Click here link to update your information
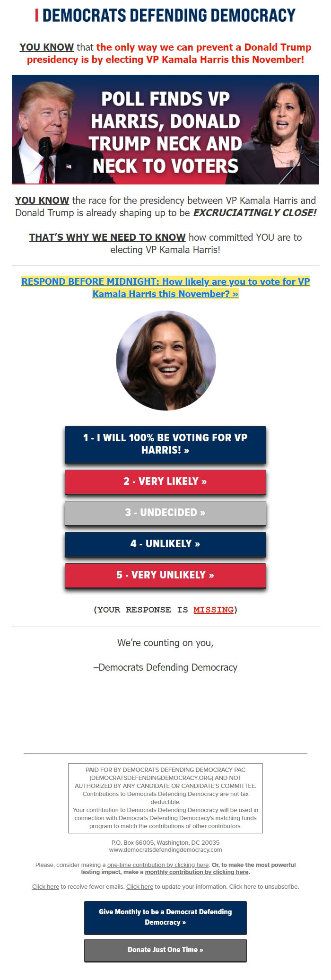331x980 pixels. coord(139,887)
